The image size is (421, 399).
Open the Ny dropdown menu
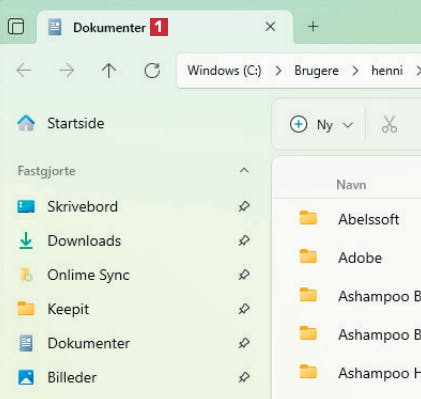pyautogui.click(x=321, y=125)
